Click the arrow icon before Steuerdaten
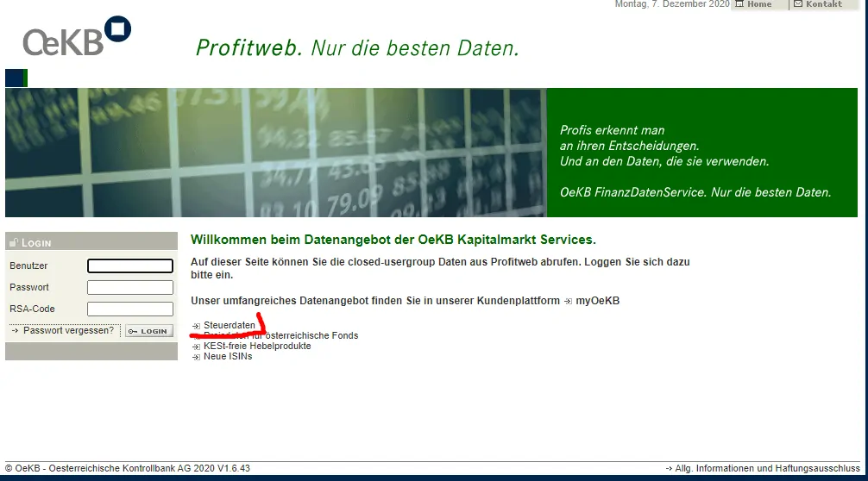The image size is (868, 481). [196, 326]
